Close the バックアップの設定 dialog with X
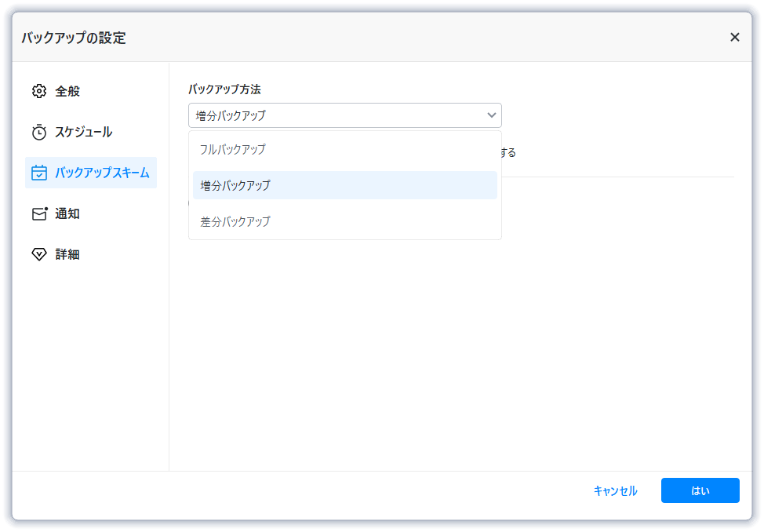The width and height of the screenshot is (764, 532). click(x=734, y=37)
